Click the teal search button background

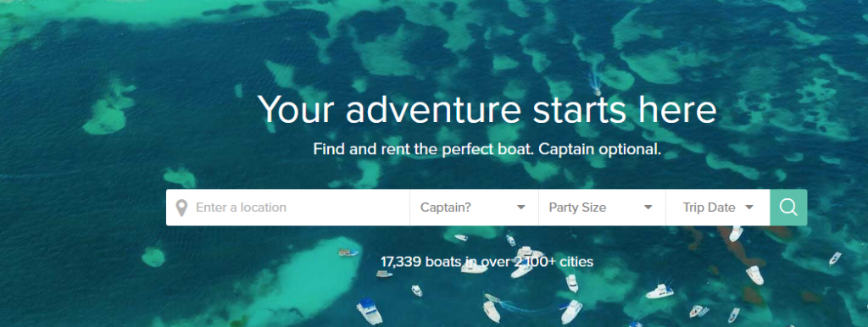pyautogui.click(x=788, y=208)
